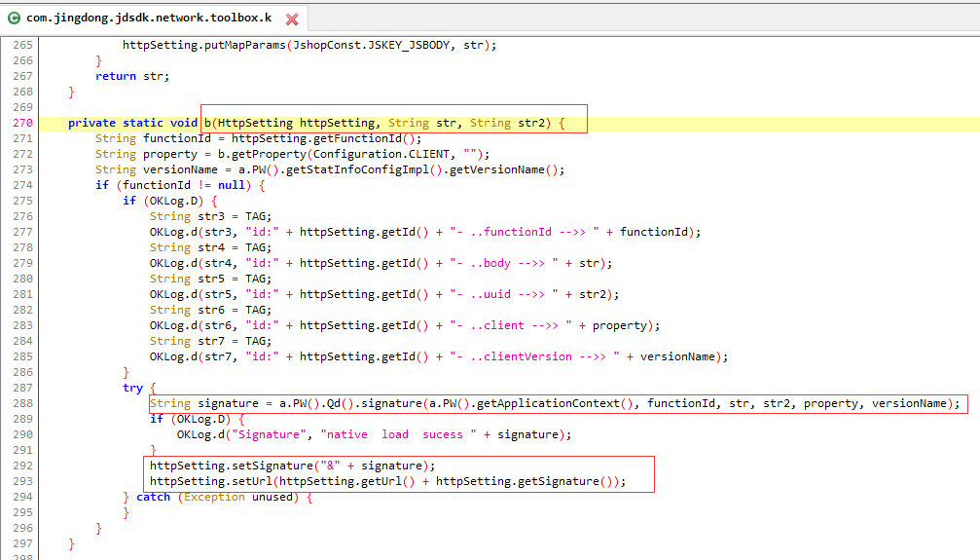
Task: Select the com.jingdong.jdsdk.network.toolbox.k tab
Action: coord(149,19)
